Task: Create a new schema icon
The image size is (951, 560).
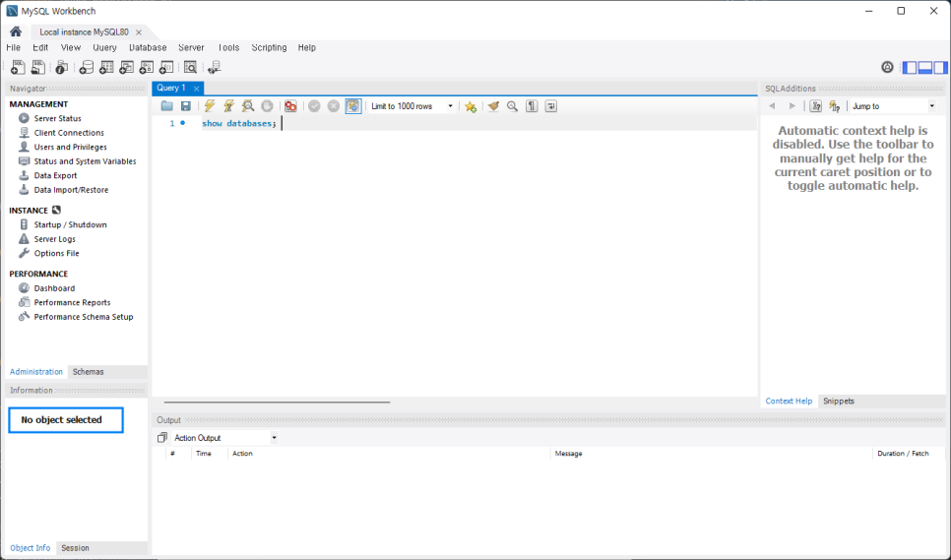Action: tap(87, 67)
